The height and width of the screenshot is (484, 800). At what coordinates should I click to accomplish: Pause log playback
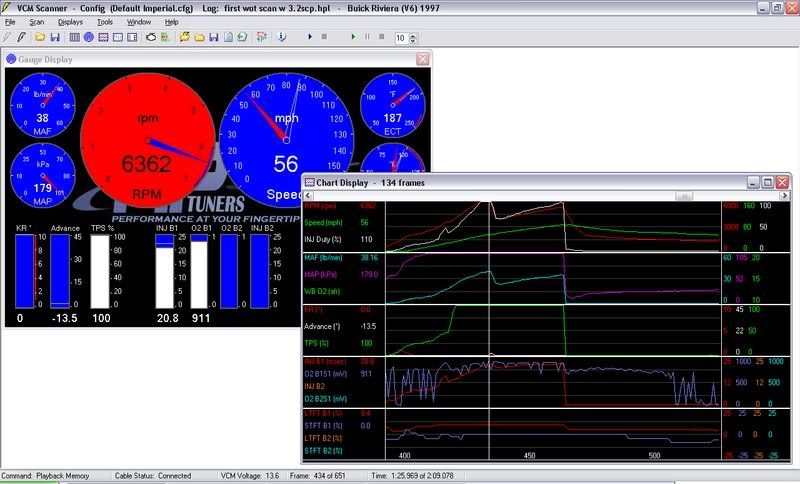[367, 37]
